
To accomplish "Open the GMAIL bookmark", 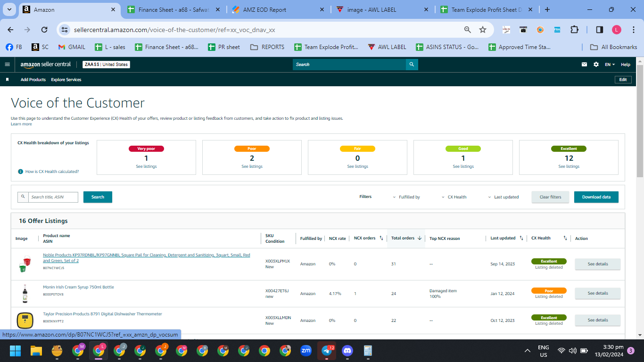I will point(72,47).
